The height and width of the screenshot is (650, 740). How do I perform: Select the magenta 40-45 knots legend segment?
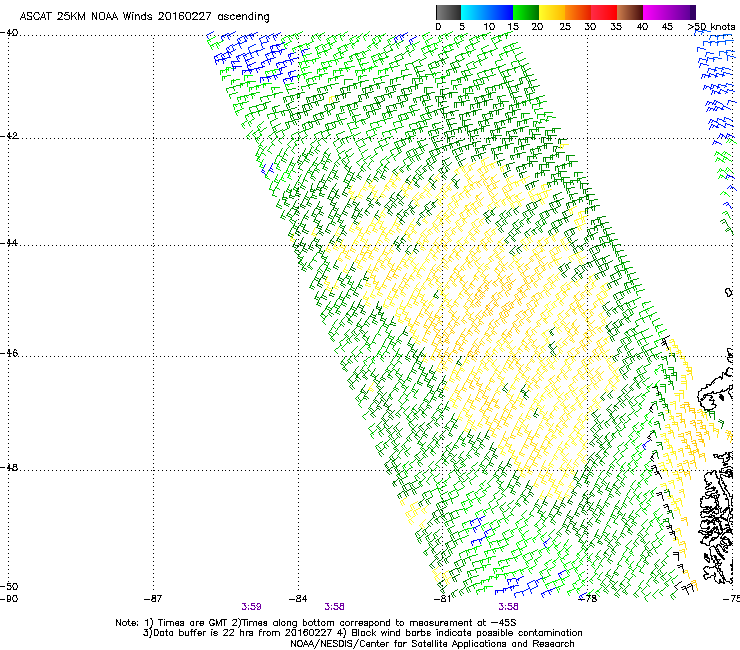pos(656,12)
